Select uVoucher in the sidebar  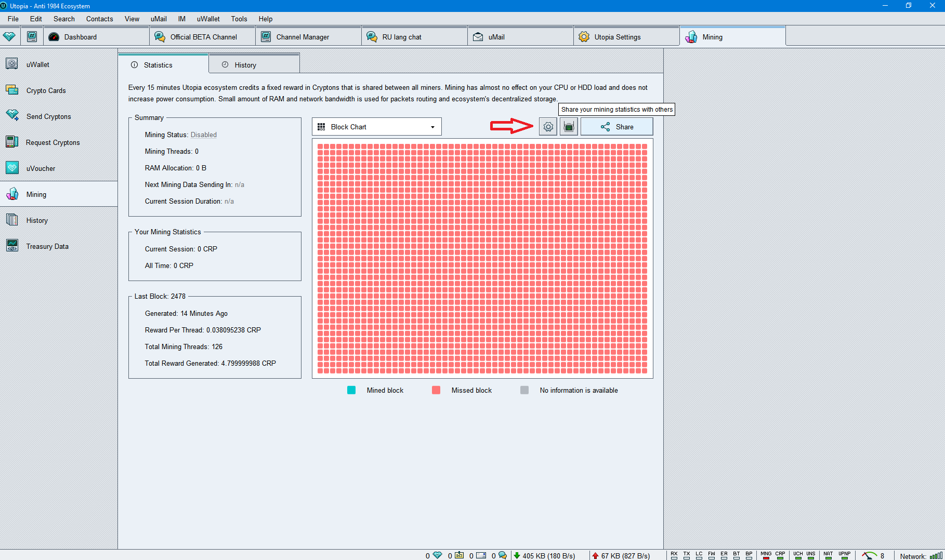pyautogui.click(x=41, y=168)
